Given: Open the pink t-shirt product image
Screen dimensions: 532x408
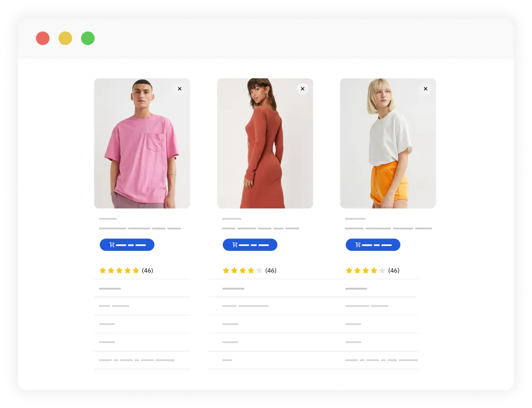Looking at the screenshot, I should point(142,144).
